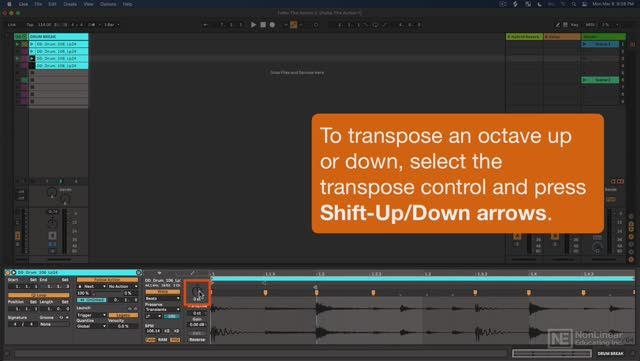Launch the third DD_Drum_106 clip

pyautogui.click(x=32, y=59)
